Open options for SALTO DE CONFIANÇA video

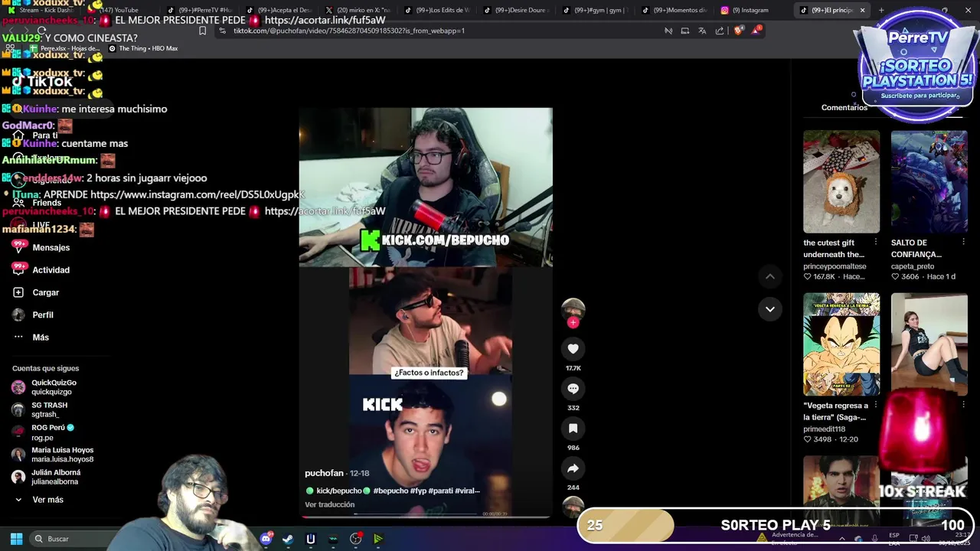coord(963,243)
